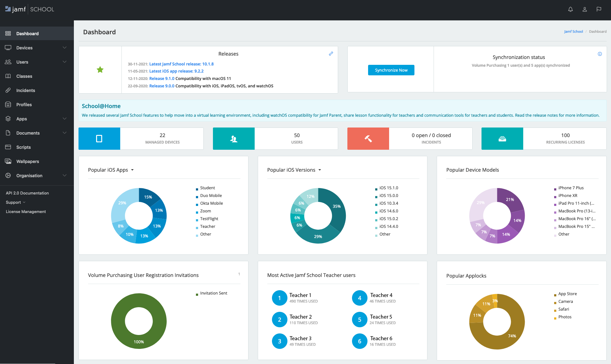This screenshot has height=364, width=611.
Task: Select Teacher 1 with 490 times used
Action: [x=295, y=298]
